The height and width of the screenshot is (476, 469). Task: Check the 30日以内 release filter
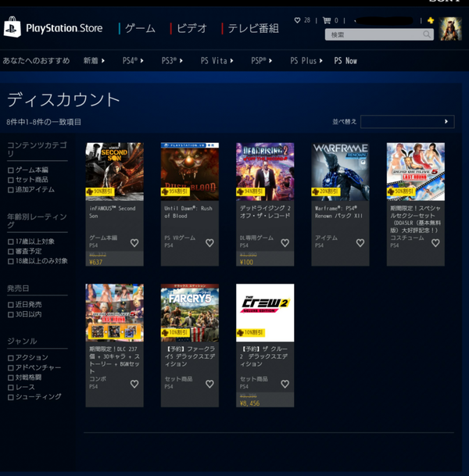(x=11, y=314)
